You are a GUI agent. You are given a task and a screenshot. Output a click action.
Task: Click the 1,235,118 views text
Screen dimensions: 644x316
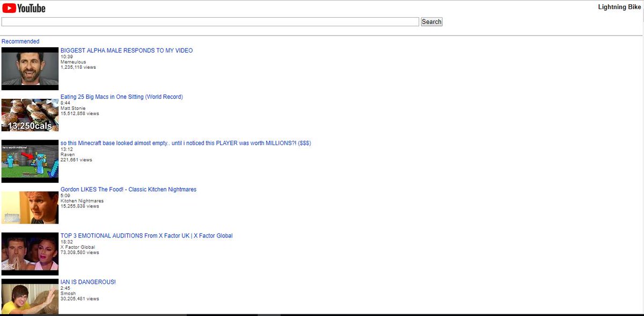pos(78,67)
